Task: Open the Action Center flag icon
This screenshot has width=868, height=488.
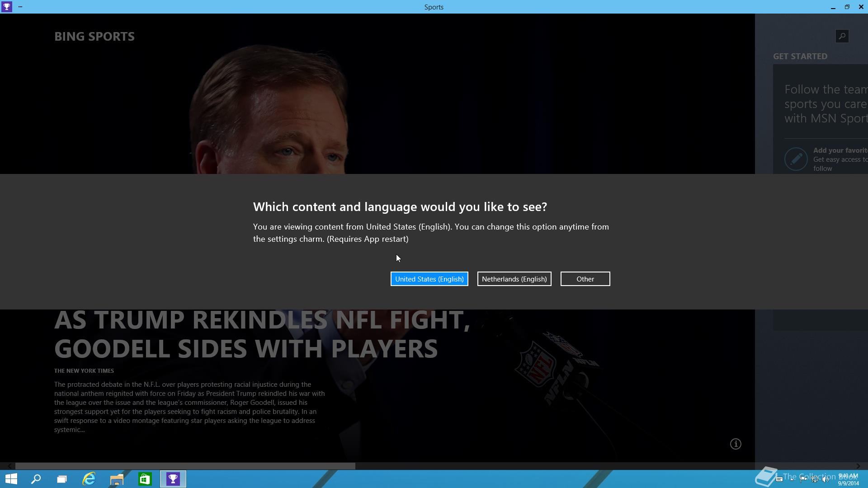Action: click(803, 479)
